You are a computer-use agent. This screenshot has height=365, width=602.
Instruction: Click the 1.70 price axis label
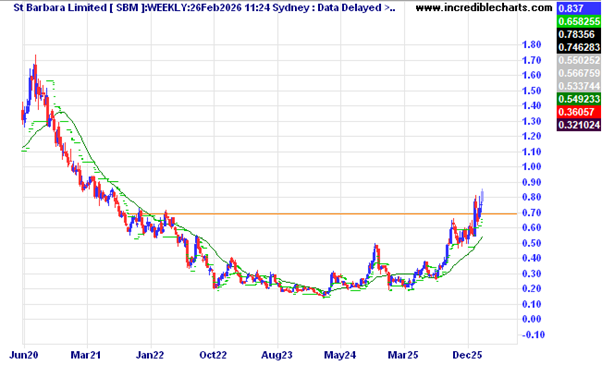[531, 60]
